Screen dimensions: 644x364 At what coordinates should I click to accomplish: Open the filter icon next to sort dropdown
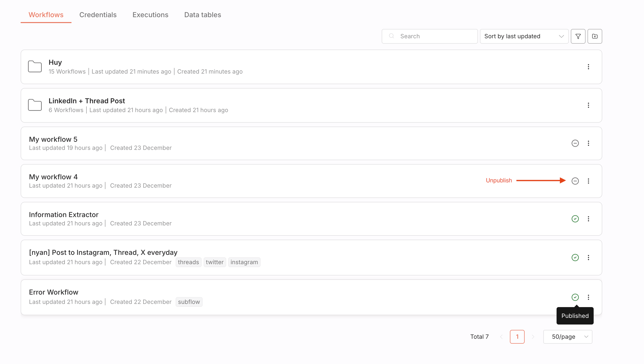point(578,36)
